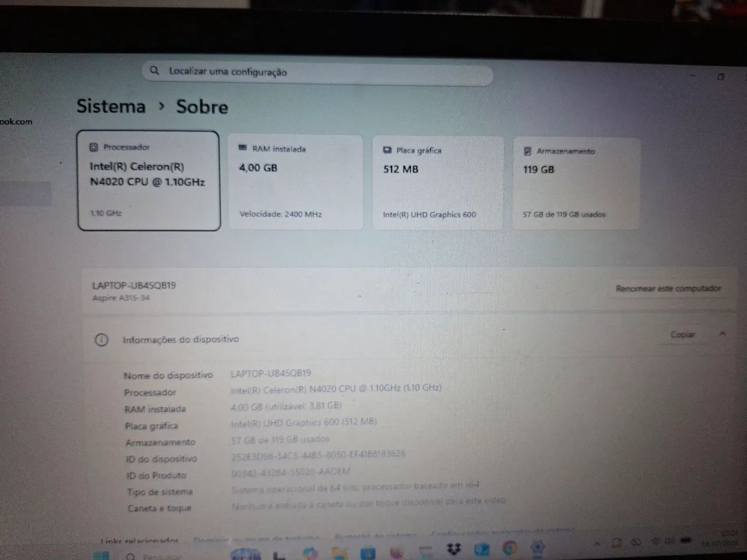Open Microsoft Store from the taskbar
The height and width of the screenshot is (560, 747).
368,552
